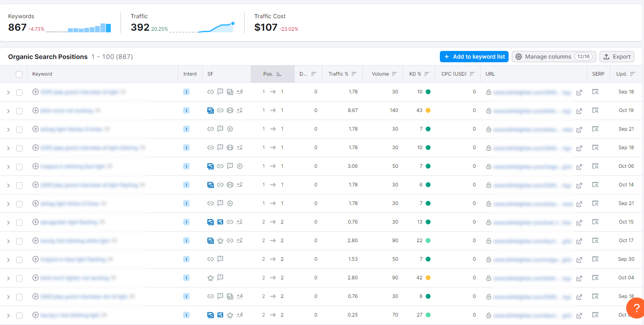Viewport: 644px width, 325px height.
Task: Click the Upd. column sort icon
Action: 633,74
